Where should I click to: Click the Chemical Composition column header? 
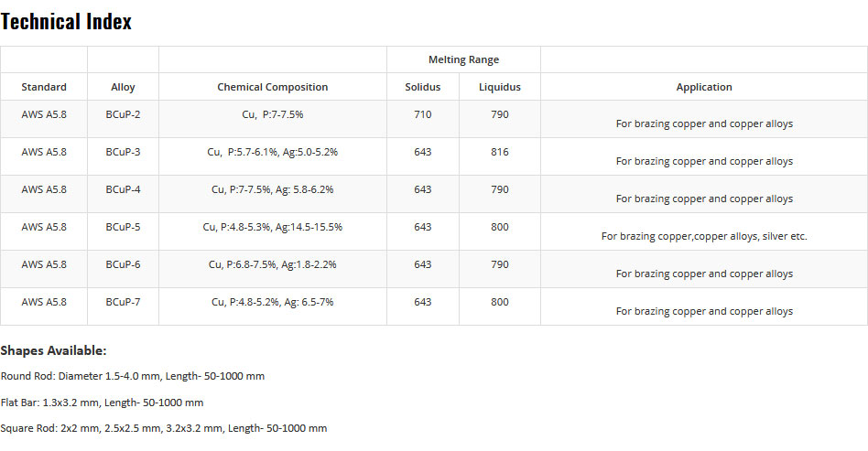coord(272,87)
